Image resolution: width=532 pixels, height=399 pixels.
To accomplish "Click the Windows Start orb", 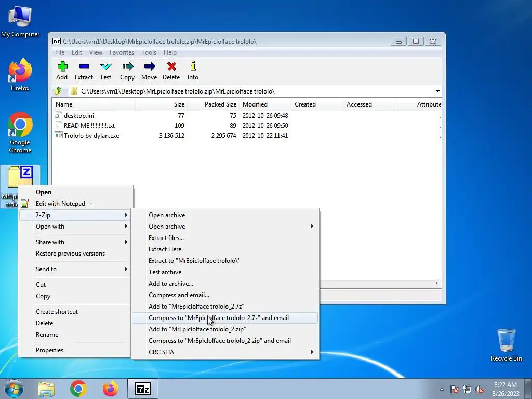I will tap(14, 389).
